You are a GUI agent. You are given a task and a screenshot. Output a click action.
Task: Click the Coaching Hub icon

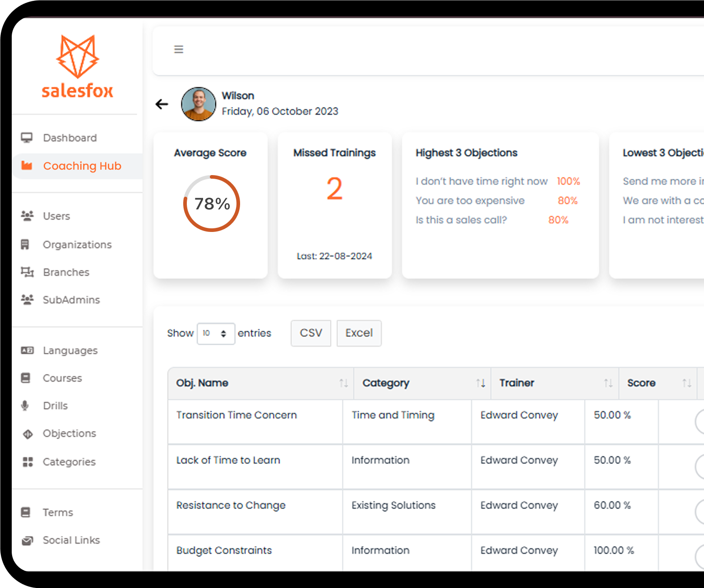pyautogui.click(x=27, y=166)
